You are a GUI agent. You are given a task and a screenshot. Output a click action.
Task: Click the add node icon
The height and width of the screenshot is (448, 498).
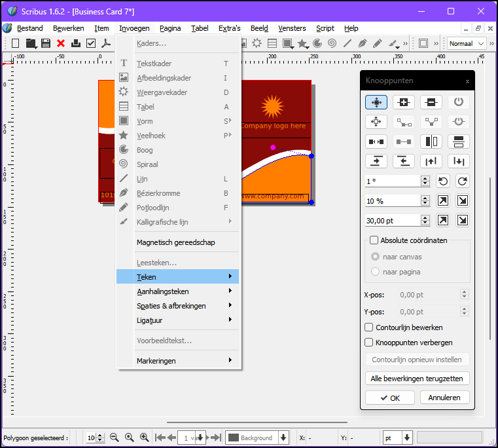click(x=404, y=102)
